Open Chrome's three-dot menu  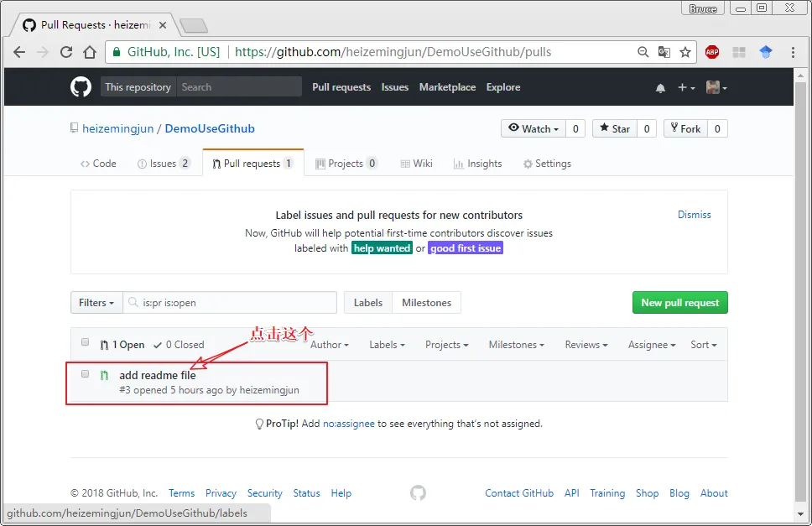793,52
